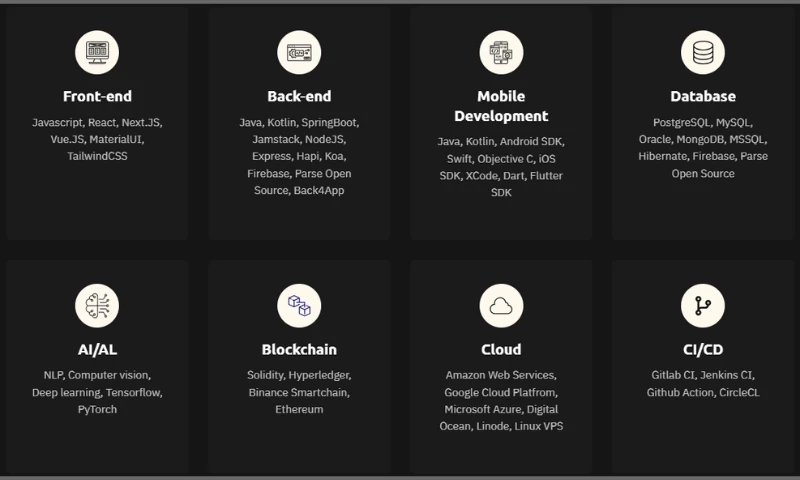Click the CI/CD git branch icon
This screenshot has width=800, height=480.
pyautogui.click(x=703, y=305)
